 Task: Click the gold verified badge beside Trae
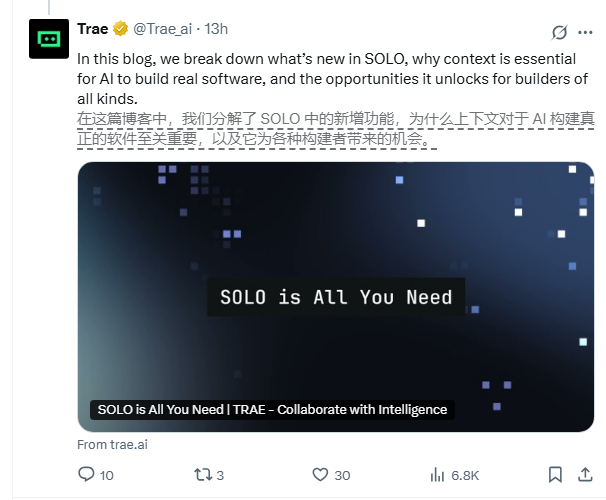120,28
